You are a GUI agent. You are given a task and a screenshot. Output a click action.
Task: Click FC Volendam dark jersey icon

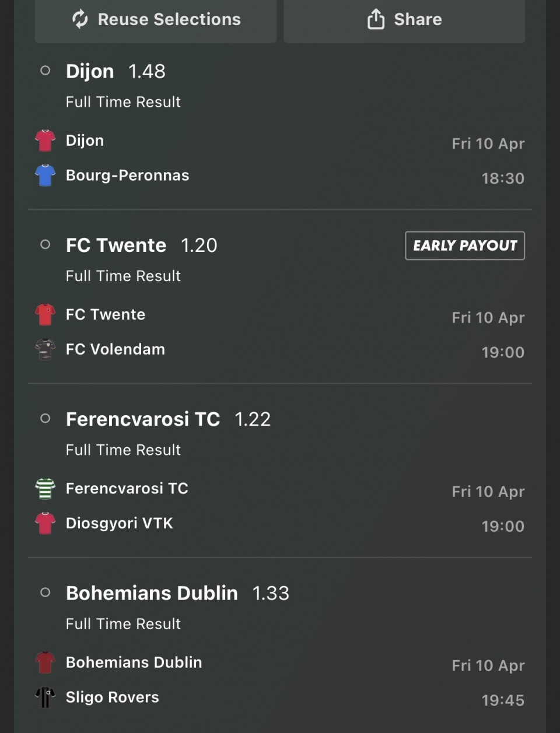(45, 349)
